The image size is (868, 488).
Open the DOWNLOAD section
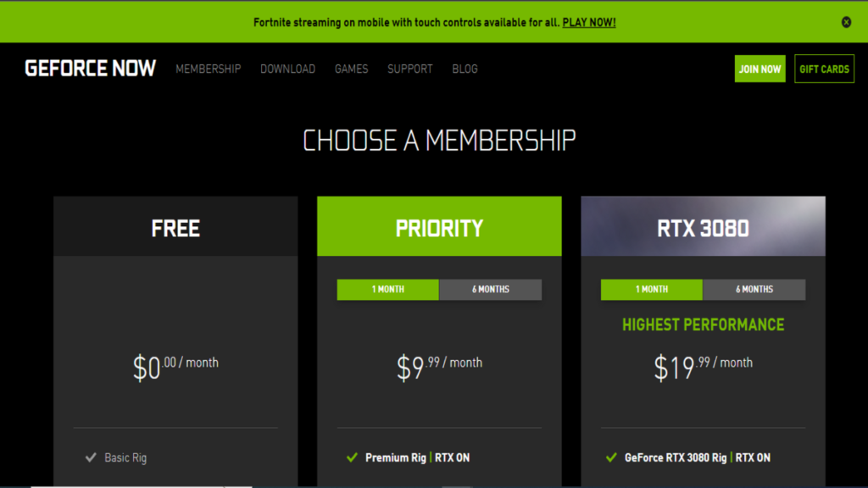287,69
